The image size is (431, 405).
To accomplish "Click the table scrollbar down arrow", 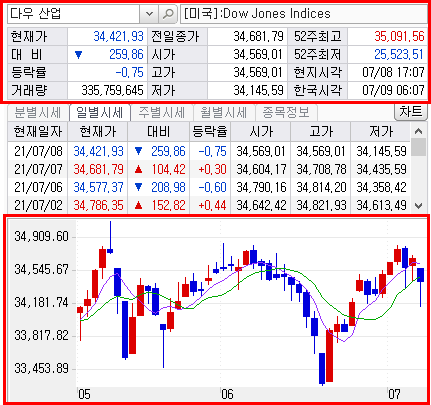I will click(419, 206).
